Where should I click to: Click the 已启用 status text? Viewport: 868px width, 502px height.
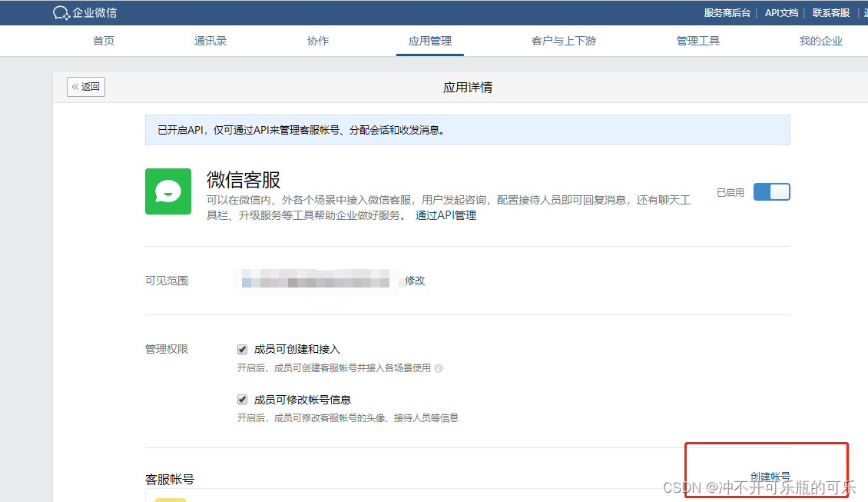[x=731, y=193]
